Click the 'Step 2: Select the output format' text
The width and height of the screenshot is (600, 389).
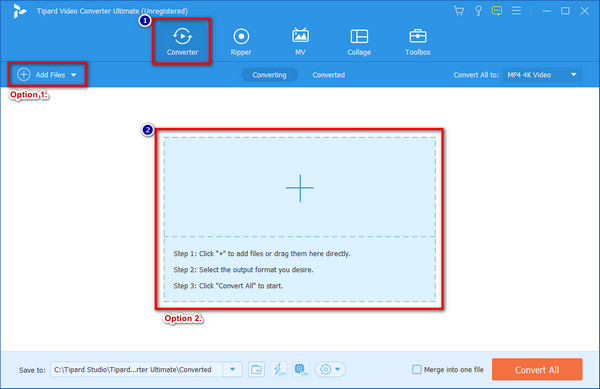click(x=243, y=270)
